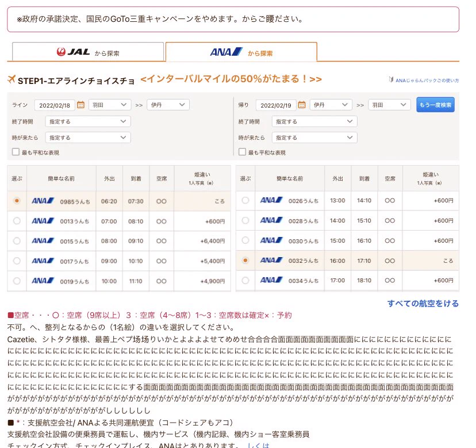This screenshot has width=476, height=448.
Task: Click the インターバルマイルの50%がたまる promo text
Action: (x=231, y=79)
